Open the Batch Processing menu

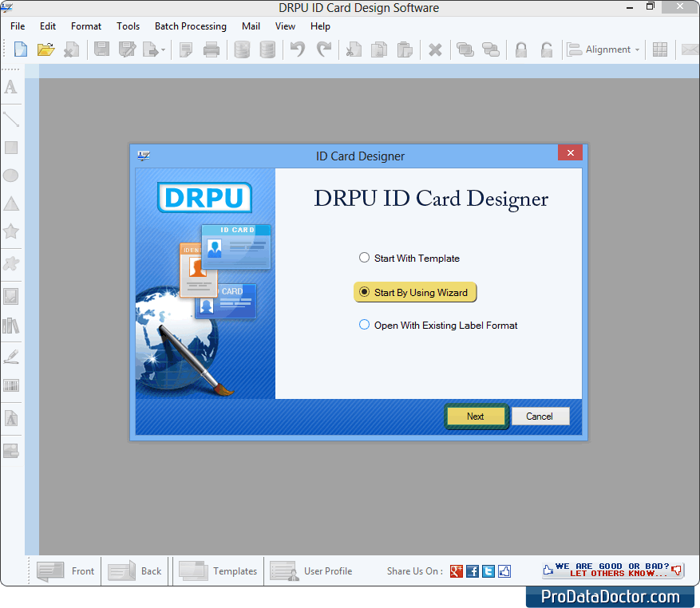(x=191, y=26)
